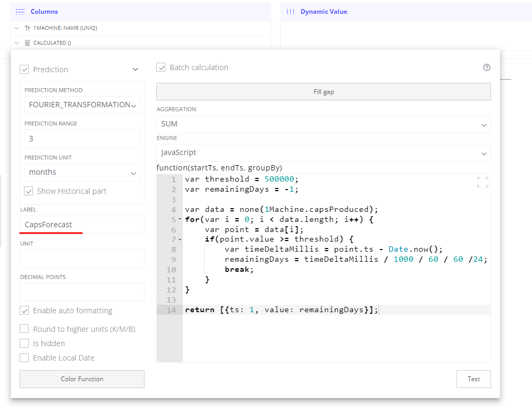Uncheck the Batch calculation checkbox
532x412 pixels.
click(x=161, y=67)
